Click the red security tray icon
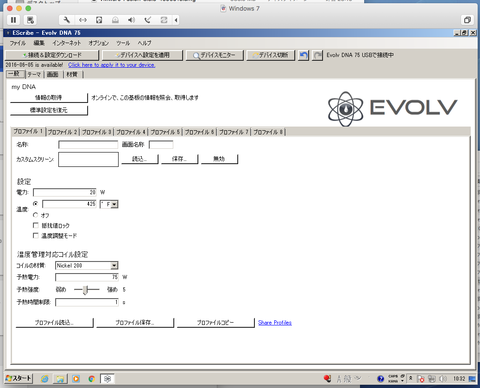 (327, 378)
